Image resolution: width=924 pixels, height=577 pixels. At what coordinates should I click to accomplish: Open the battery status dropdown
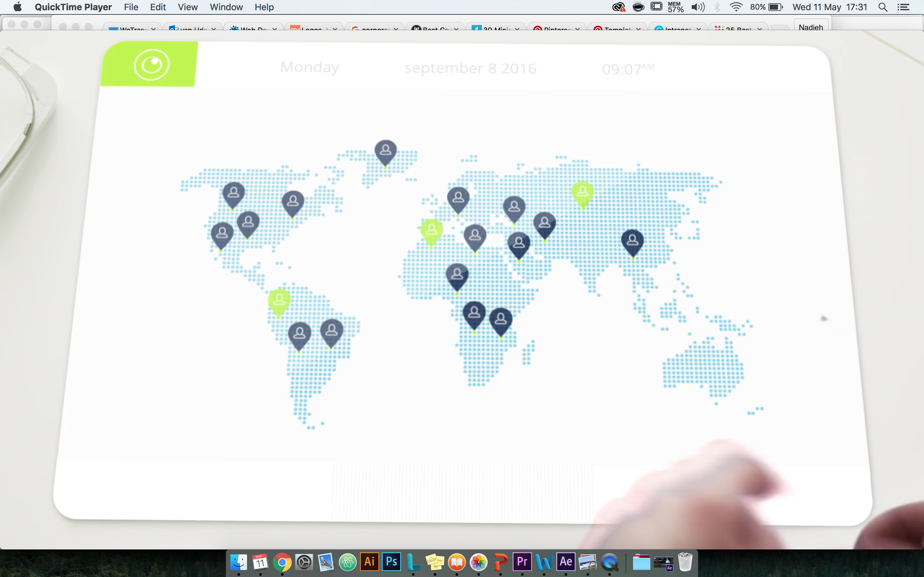click(x=775, y=7)
